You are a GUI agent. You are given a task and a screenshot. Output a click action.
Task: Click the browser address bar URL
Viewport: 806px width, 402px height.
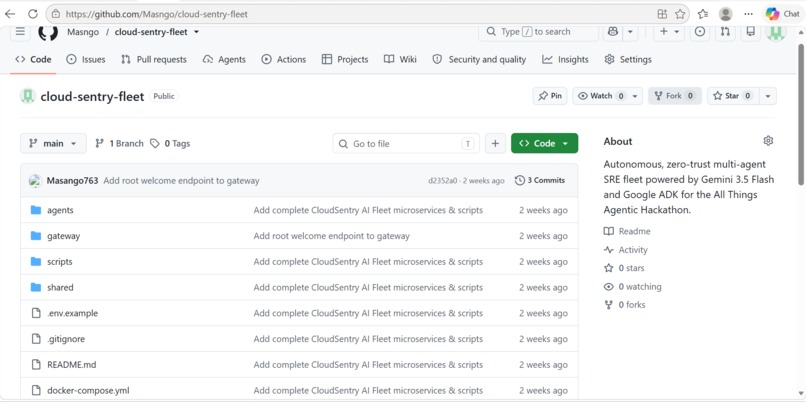(x=156, y=14)
